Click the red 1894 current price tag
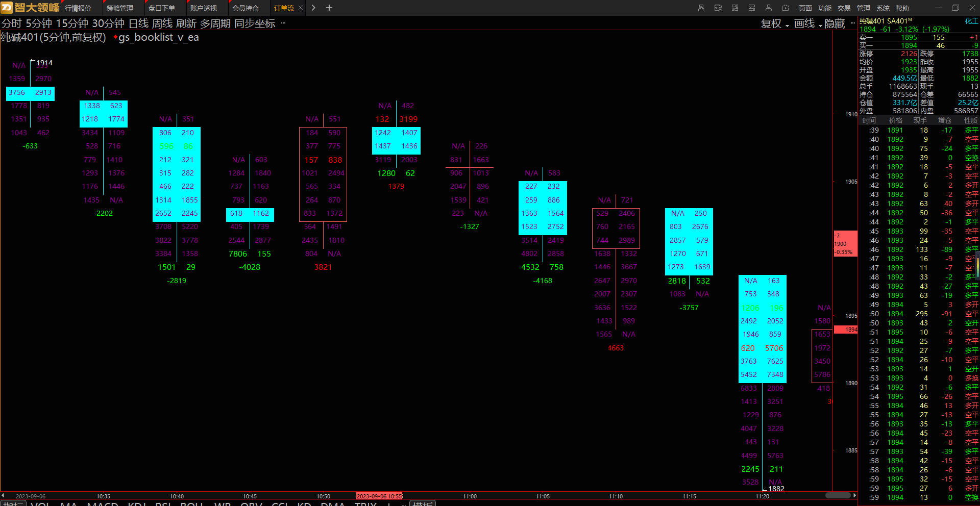Screen dimensions: 980x506 click(x=846, y=330)
